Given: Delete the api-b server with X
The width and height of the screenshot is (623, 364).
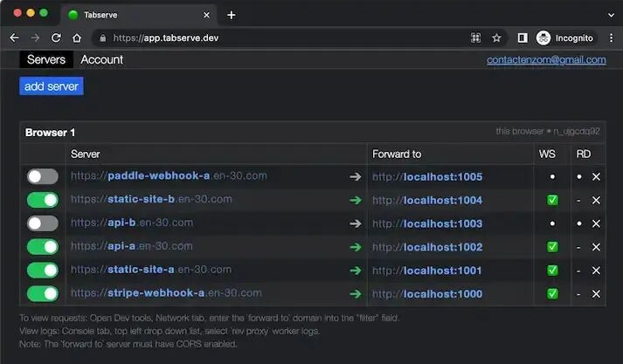Looking at the screenshot, I should coord(596,223).
